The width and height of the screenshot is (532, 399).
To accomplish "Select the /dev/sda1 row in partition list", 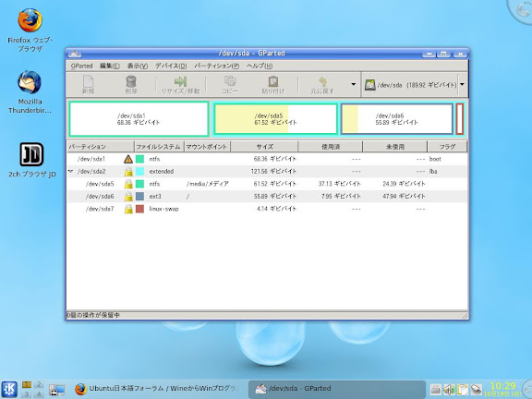I will (267, 159).
